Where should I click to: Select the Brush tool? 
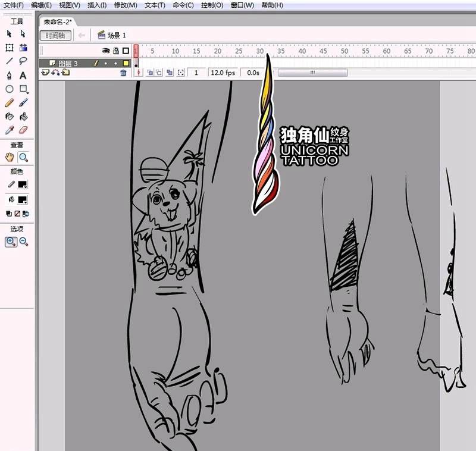click(x=23, y=102)
